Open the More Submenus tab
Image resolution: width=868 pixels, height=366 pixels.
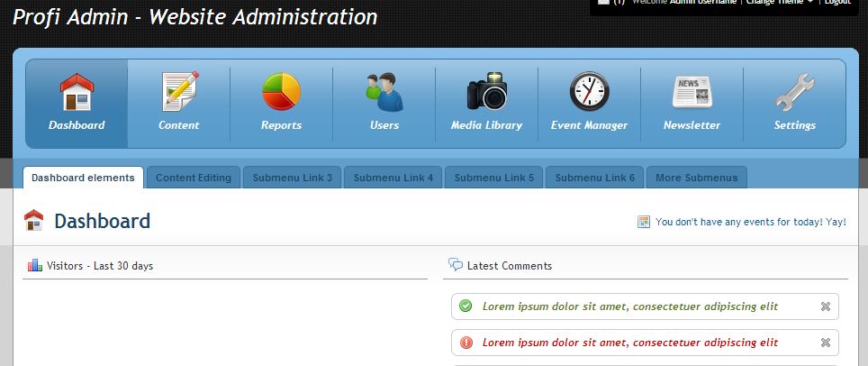(697, 178)
